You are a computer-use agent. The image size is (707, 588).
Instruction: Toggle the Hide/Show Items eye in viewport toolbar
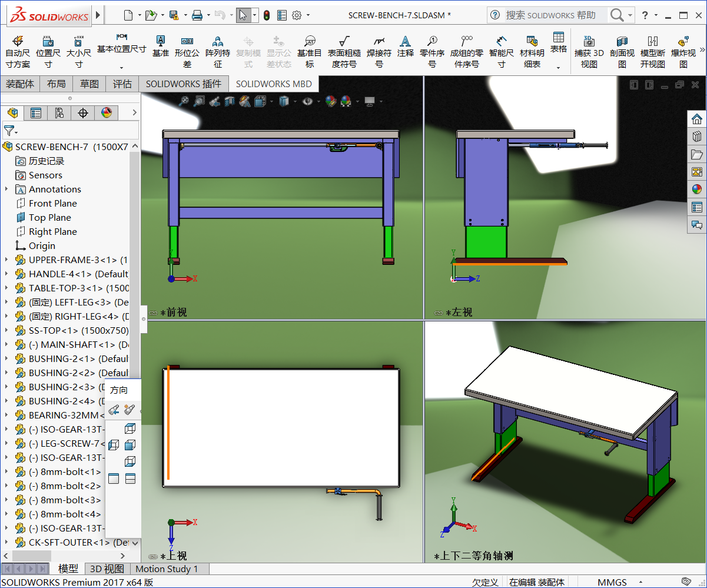pos(307,101)
